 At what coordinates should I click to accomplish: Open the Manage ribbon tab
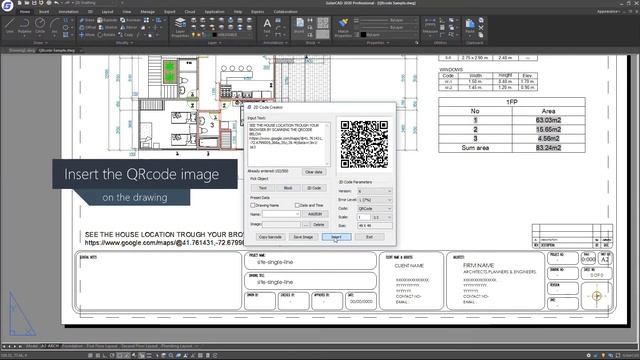point(147,11)
